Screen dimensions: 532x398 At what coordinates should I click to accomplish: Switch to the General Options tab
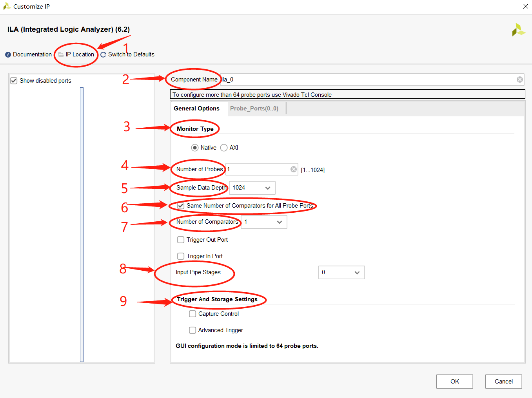pyautogui.click(x=196, y=109)
